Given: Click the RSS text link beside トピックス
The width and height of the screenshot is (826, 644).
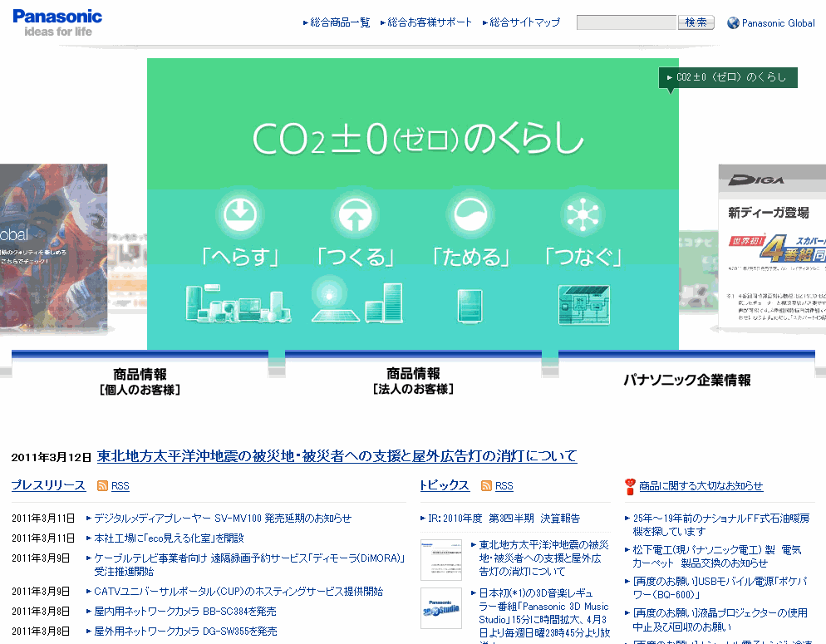Looking at the screenshot, I should pos(504,486).
